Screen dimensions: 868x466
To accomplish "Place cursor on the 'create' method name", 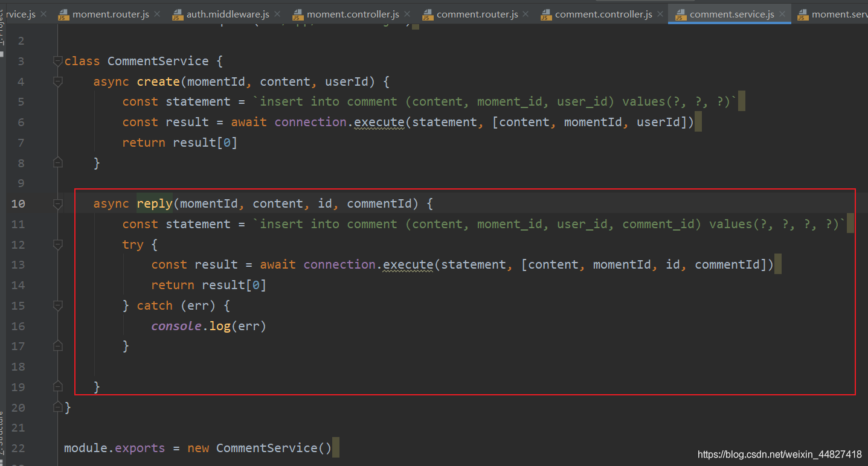I will (158, 81).
